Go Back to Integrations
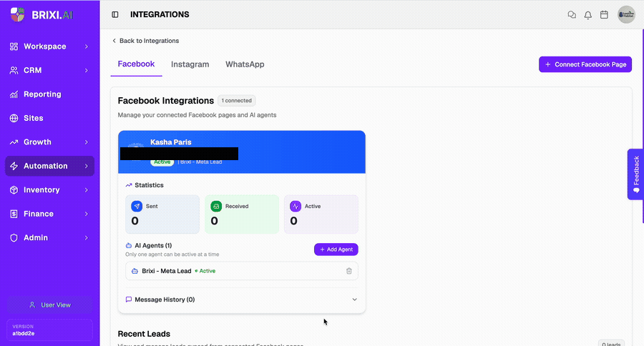The image size is (644, 346). [x=145, y=41]
